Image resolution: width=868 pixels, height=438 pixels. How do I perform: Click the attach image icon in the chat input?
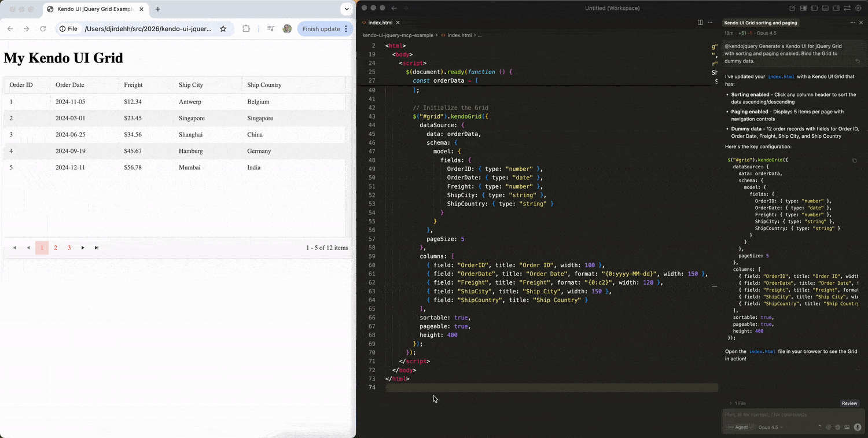(847, 427)
